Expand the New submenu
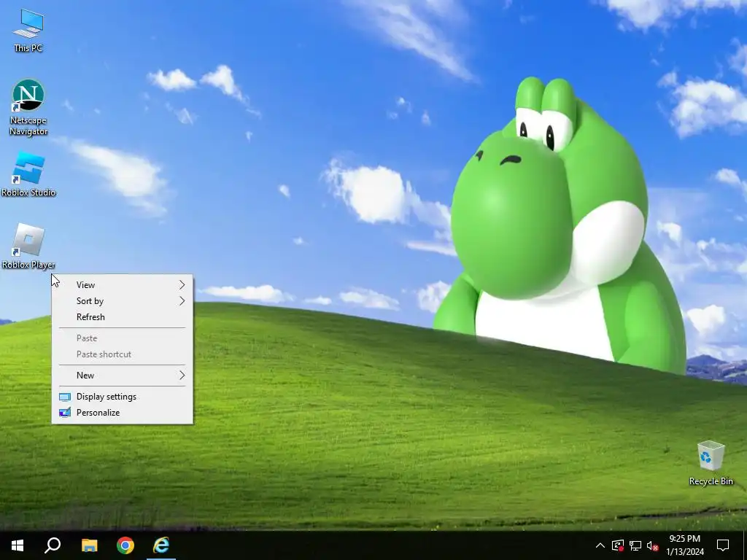The image size is (747, 560). [x=123, y=376]
